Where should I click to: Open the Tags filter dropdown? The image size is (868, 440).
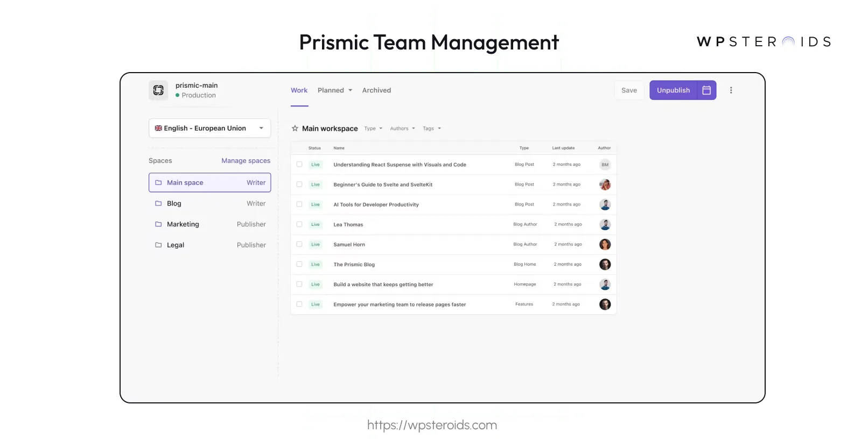(x=432, y=129)
